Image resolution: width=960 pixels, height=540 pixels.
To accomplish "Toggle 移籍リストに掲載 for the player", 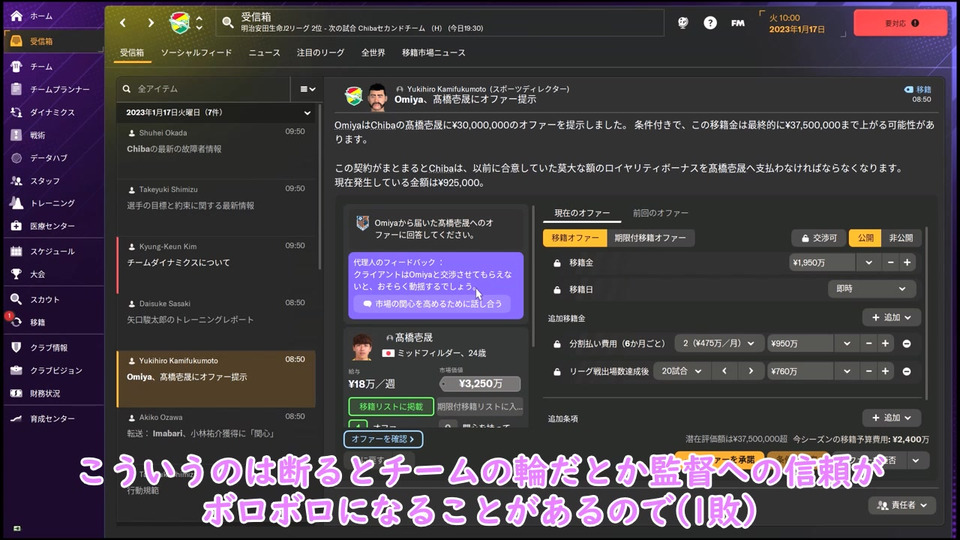I will 391,407.
